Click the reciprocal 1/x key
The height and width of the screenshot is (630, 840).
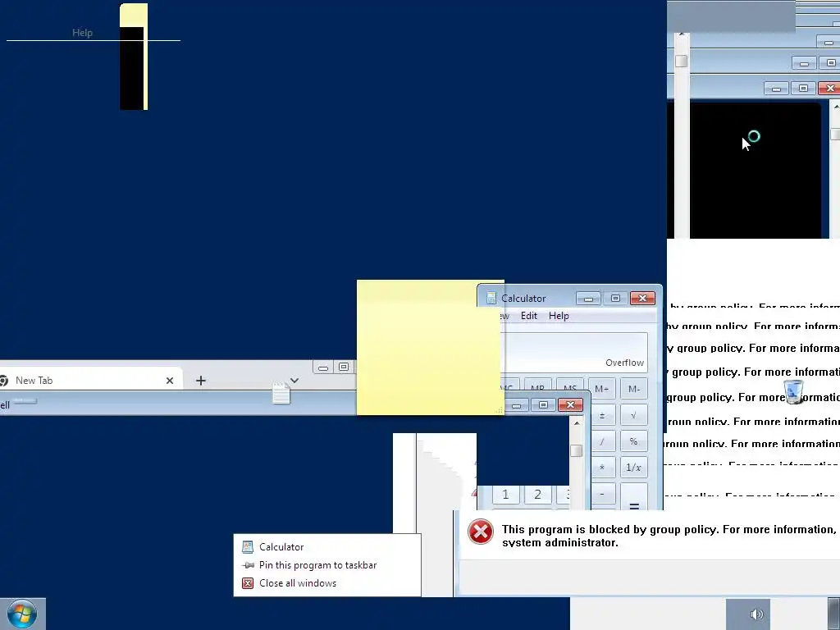coord(634,467)
